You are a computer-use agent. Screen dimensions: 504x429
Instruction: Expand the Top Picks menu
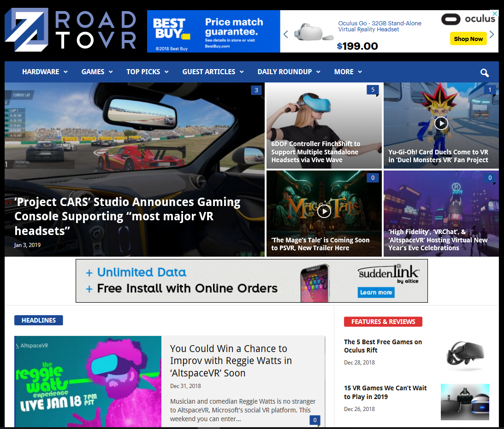[147, 71]
